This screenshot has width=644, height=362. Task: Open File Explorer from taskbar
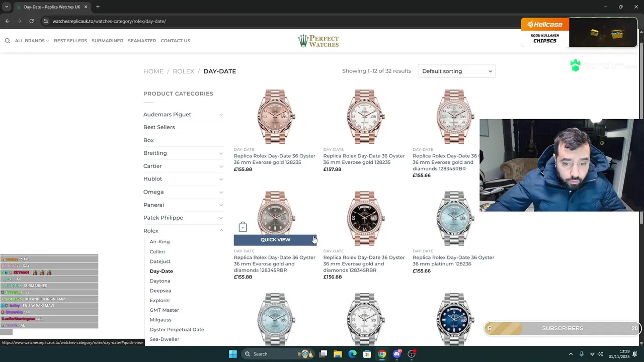tap(338, 354)
